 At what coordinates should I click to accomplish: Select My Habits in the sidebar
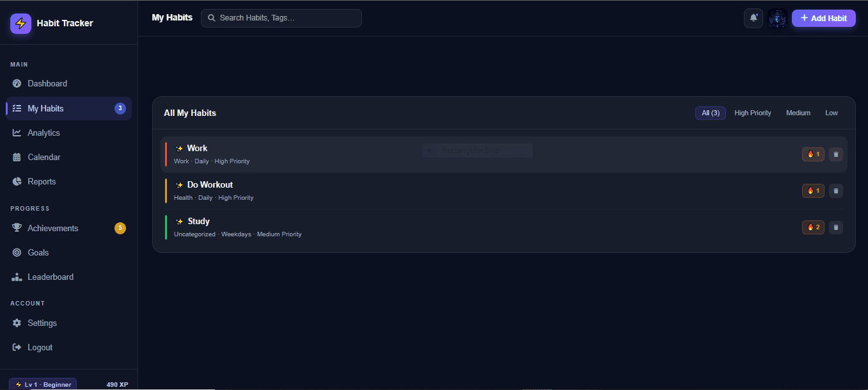68,108
